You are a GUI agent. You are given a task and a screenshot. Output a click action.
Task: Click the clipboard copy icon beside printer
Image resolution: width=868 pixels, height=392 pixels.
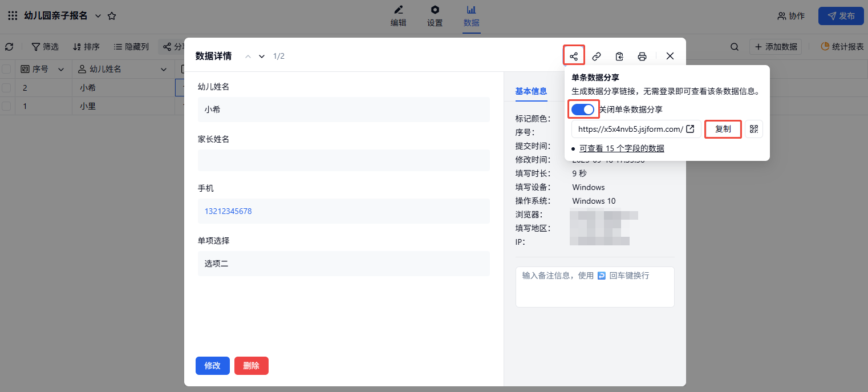619,56
